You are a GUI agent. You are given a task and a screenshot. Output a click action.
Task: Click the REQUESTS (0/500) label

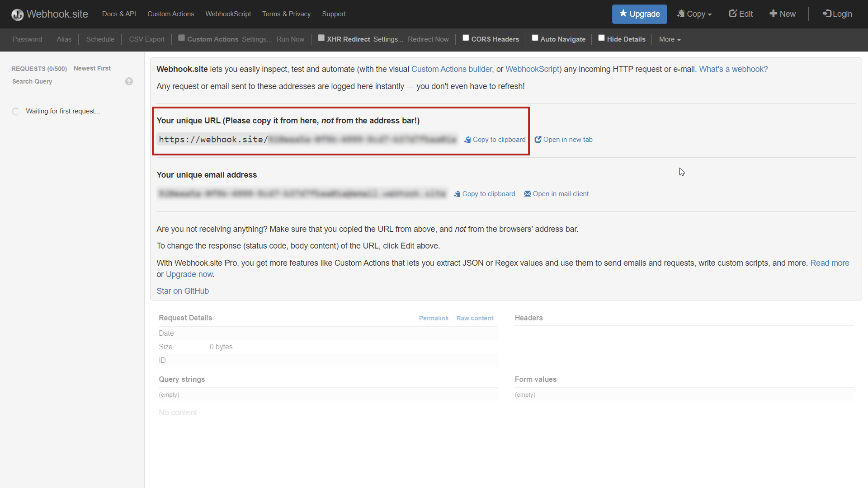[x=39, y=69]
